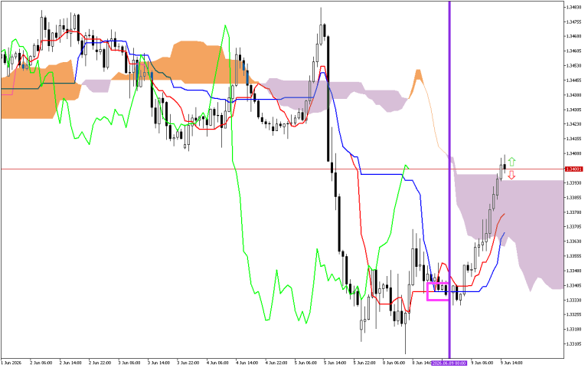Click the 1.34530 price axis label

(574, 66)
